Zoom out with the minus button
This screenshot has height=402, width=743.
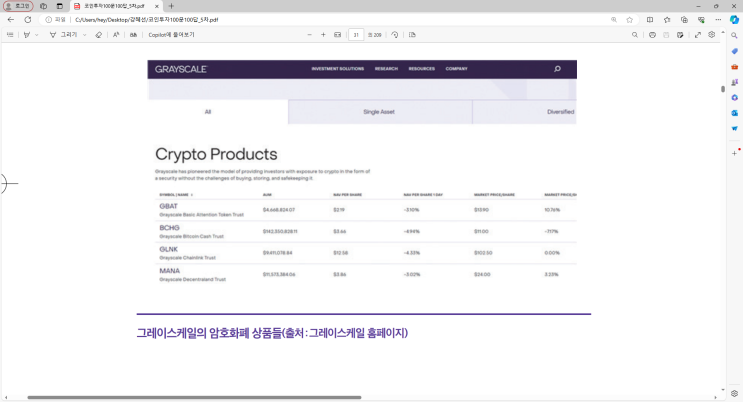[x=309, y=35]
